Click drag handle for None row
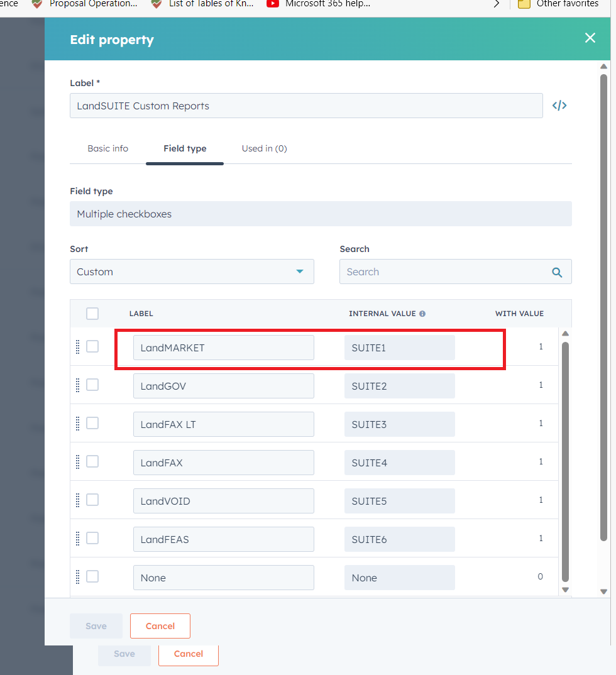The height and width of the screenshot is (675, 616). 78,577
